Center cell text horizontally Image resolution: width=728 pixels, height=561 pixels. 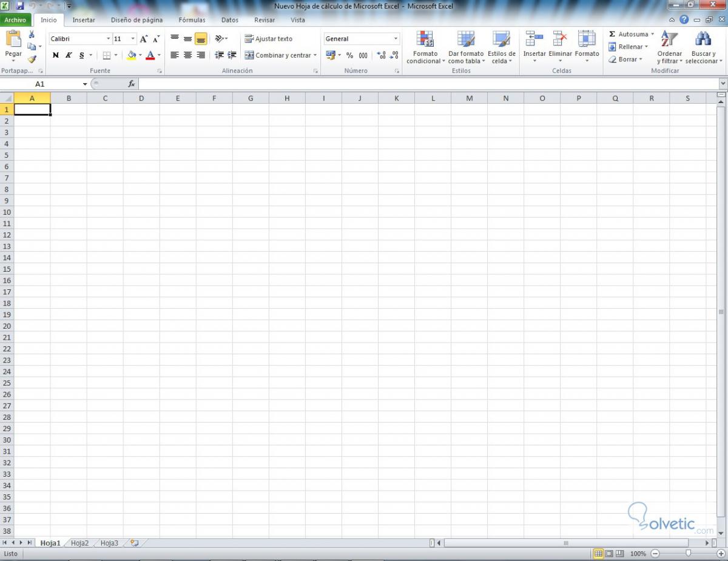pyautogui.click(x=187, y=55)
